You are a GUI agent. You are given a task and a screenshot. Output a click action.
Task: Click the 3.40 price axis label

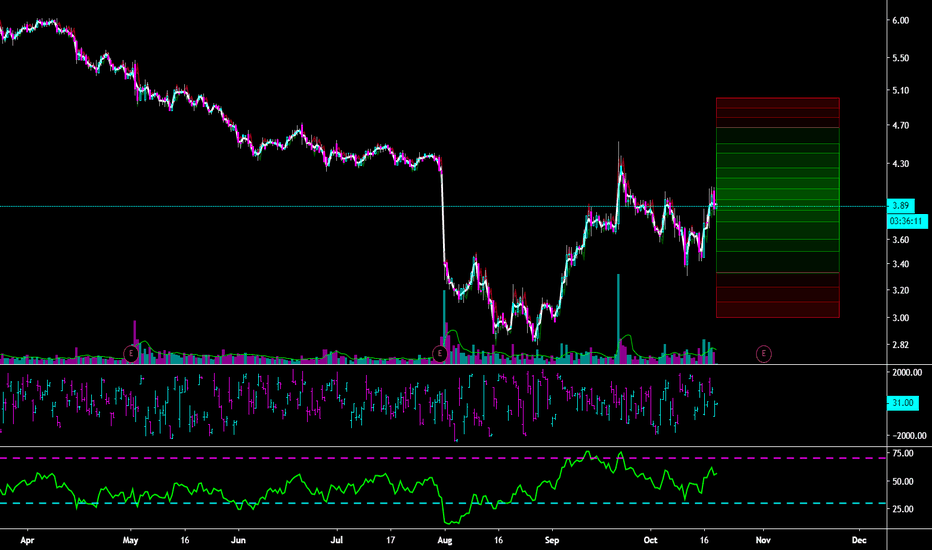[900, 264]
